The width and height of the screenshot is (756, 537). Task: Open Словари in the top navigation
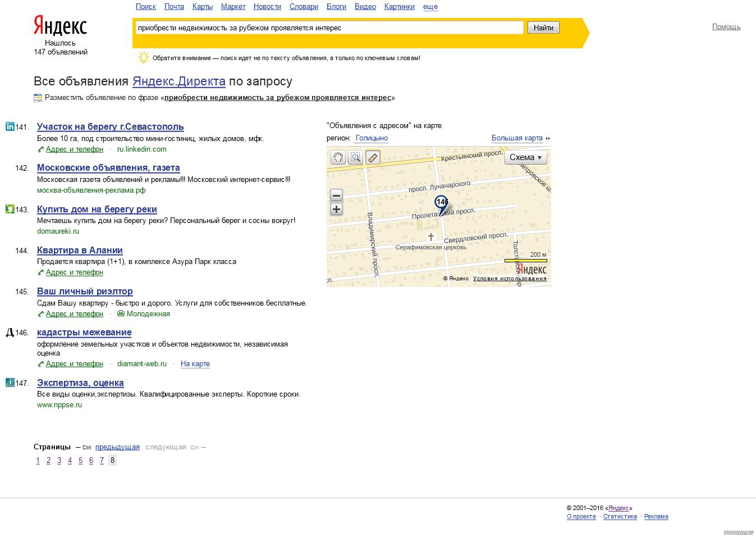(304, 7)
